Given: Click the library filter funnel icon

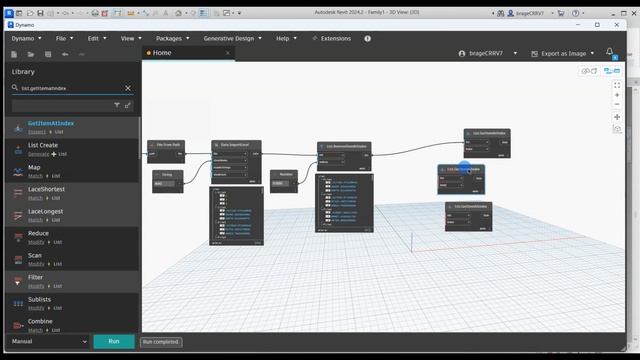Looking at the screenshot, I should pos(117,105).
